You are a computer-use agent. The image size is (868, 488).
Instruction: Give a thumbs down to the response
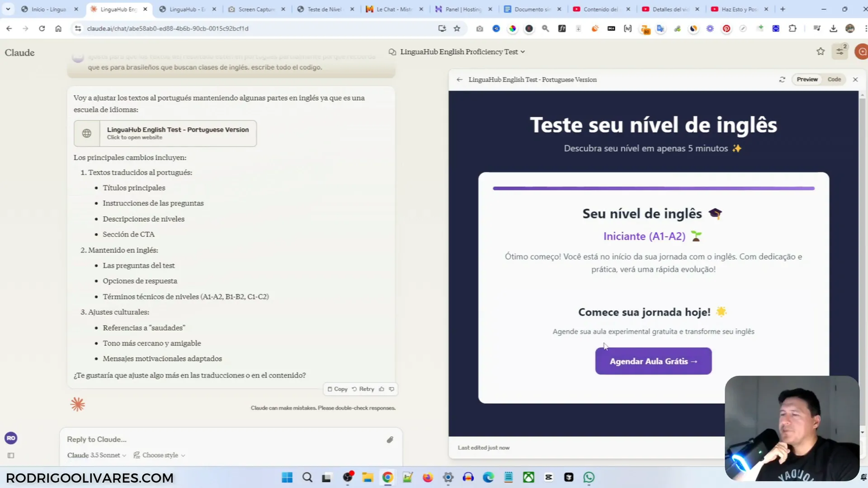click(x=391, y=389)
